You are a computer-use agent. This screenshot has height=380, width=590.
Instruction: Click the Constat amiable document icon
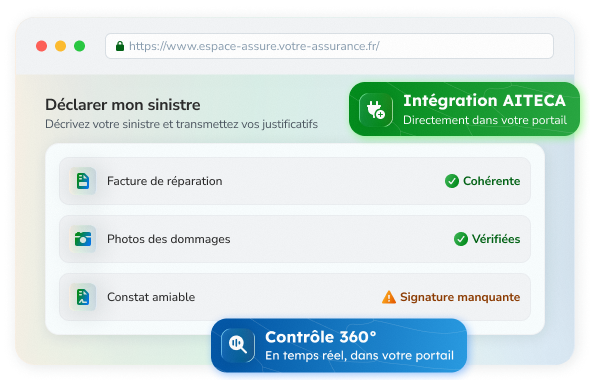[83, 297]
